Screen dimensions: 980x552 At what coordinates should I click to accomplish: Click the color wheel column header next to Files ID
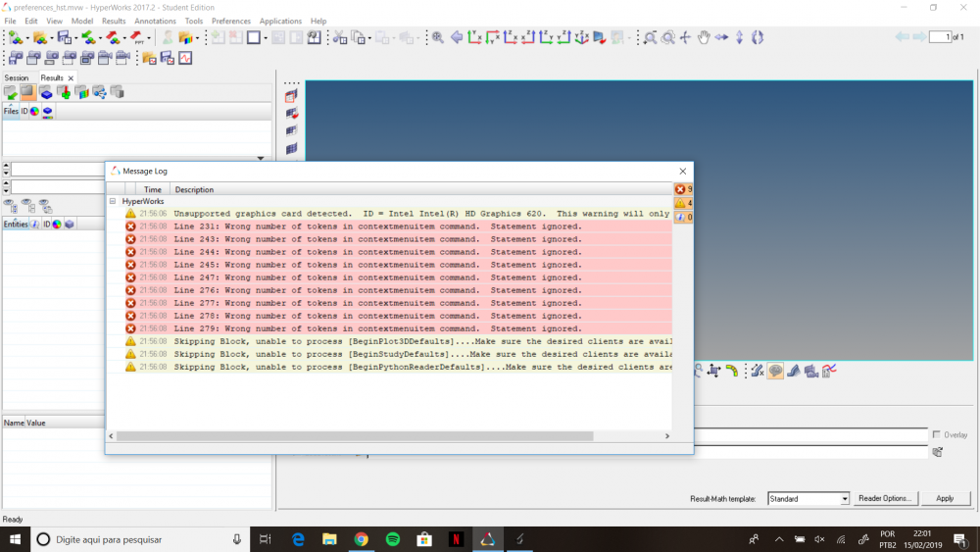[34, 111]
